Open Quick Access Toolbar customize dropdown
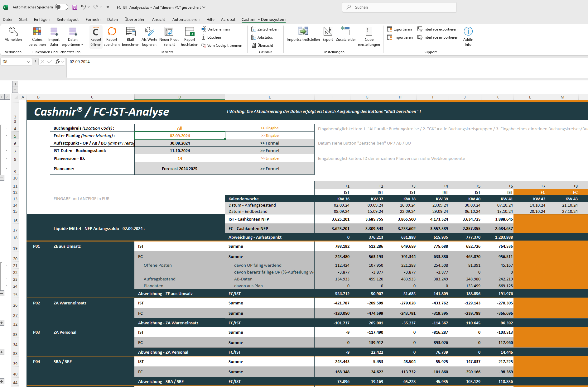This screenshot has width=588, height=387. click(x=108, y=7)
